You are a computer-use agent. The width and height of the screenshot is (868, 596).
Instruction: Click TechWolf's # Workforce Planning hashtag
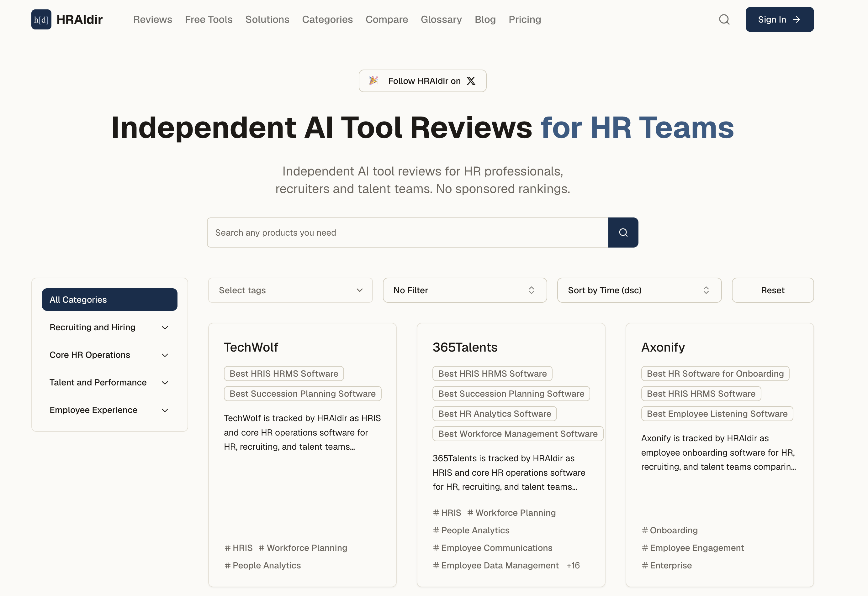click(303, 548)
